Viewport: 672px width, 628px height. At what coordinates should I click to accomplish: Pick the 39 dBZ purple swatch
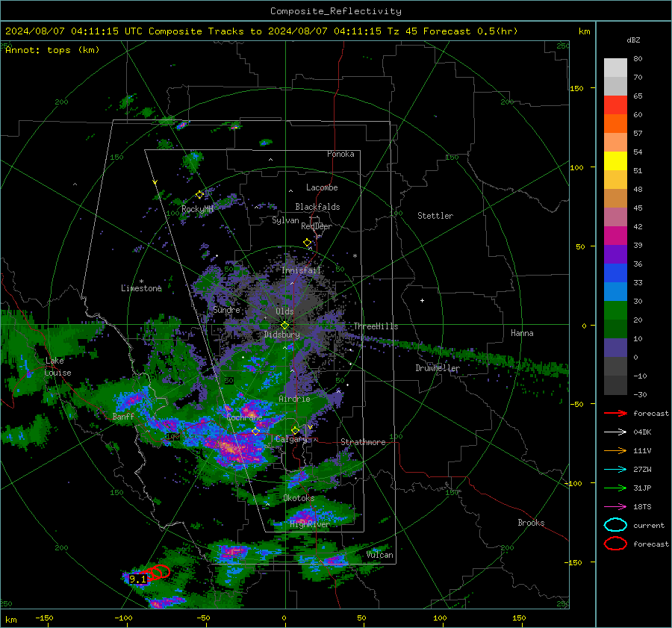click(x=615, y=255)
